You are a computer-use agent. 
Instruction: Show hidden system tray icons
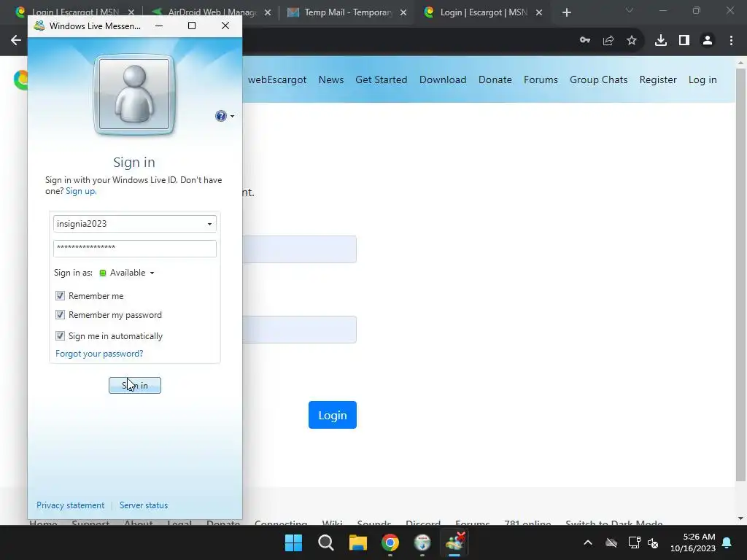pos(588,542)
